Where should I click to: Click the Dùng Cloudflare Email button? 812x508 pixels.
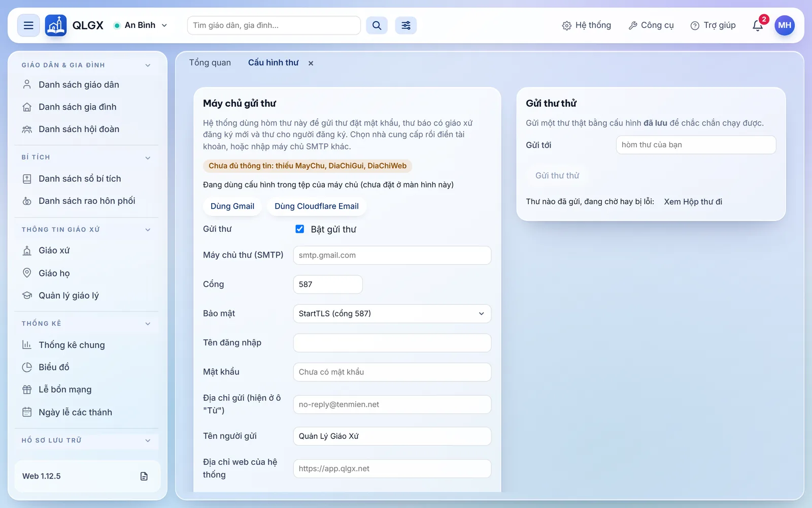coord(317,206)
